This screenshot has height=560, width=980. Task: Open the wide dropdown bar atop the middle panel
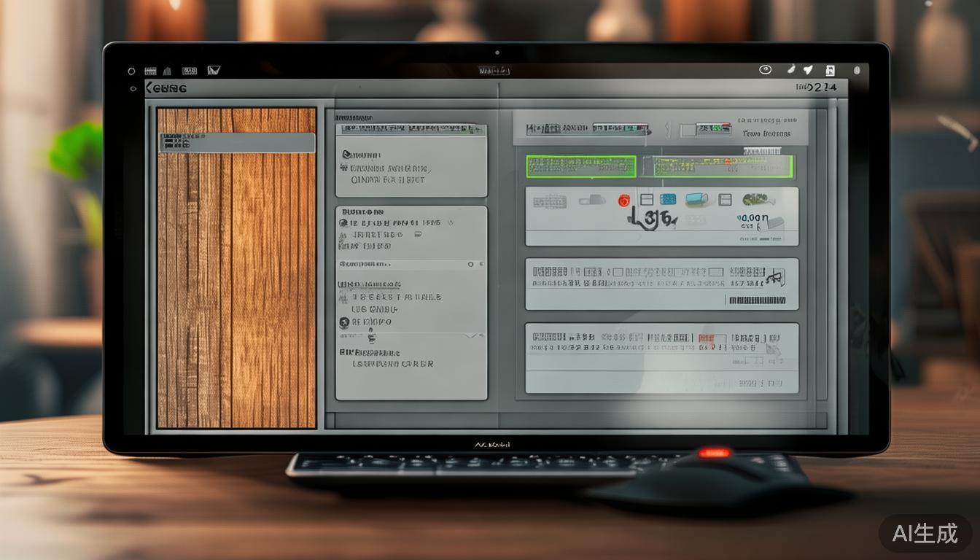[x=411, y=129]
